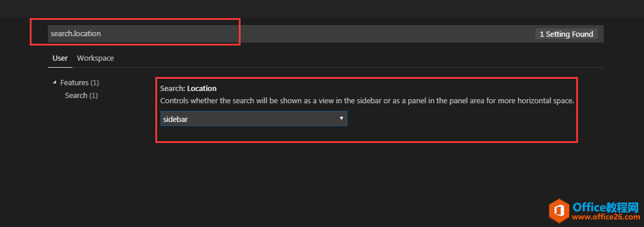Select Search (1) under Features
Screen dimensions: 644x227
click(81, 95)
